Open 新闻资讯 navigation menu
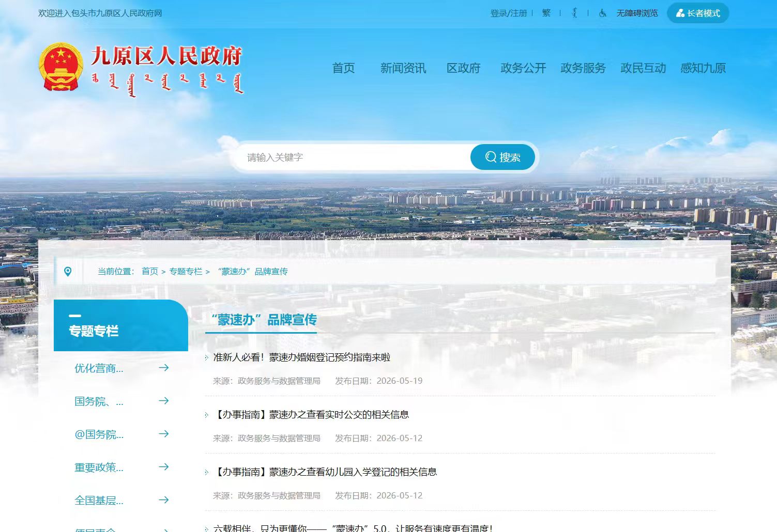Viewport: 777px width, 532px height. point(403,68)
